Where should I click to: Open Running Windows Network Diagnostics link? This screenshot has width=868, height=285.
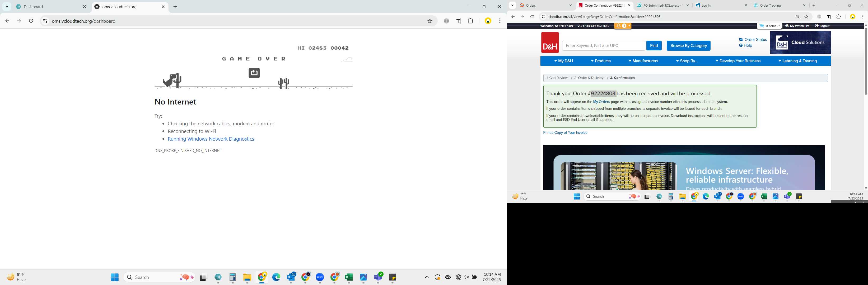211,139
